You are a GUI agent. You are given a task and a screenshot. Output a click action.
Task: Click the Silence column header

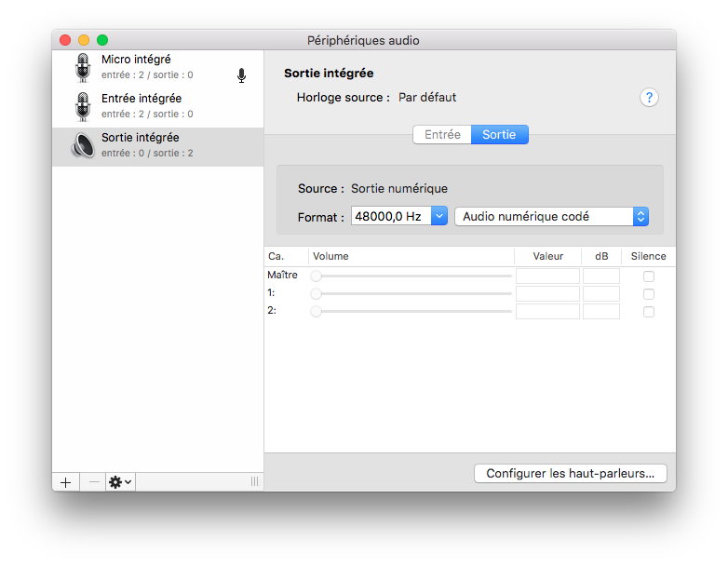click(x=649, y=256)
